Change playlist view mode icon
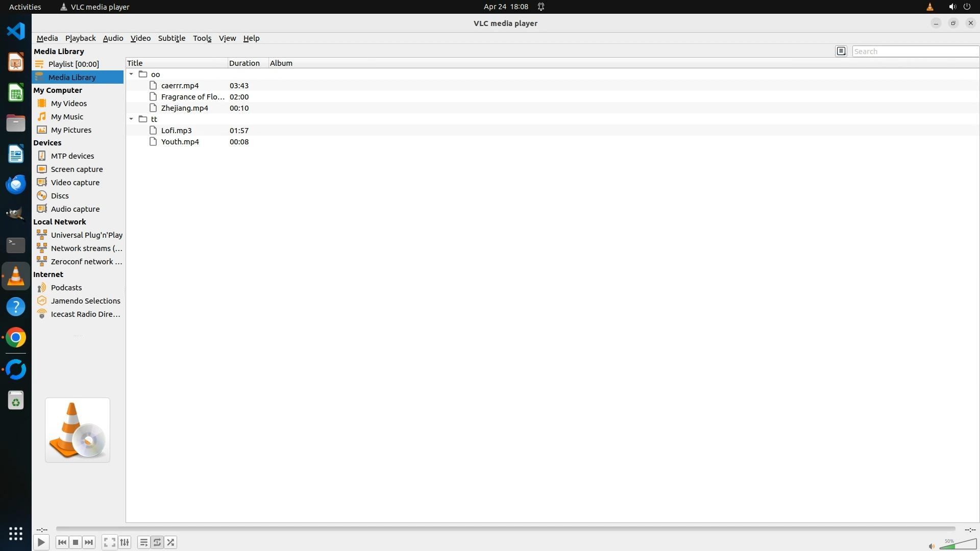This screenshot has width=980, height=551. pyautogui.click(x=841, y=51)
